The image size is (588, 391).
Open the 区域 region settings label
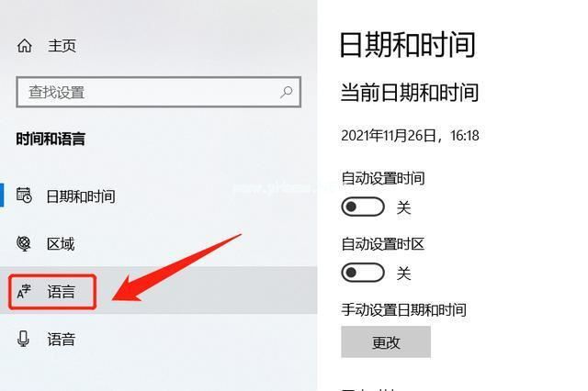click(x=61, y=244)
